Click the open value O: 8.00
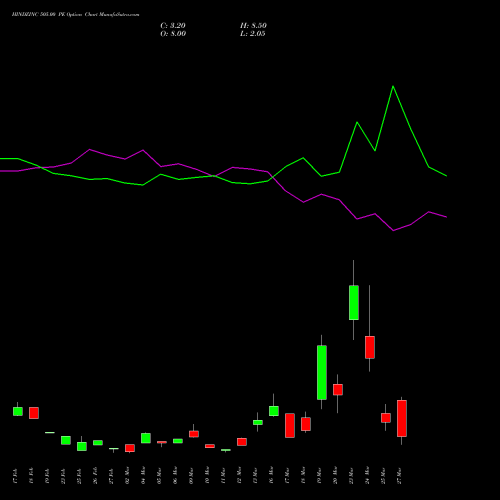 (173, 34)
